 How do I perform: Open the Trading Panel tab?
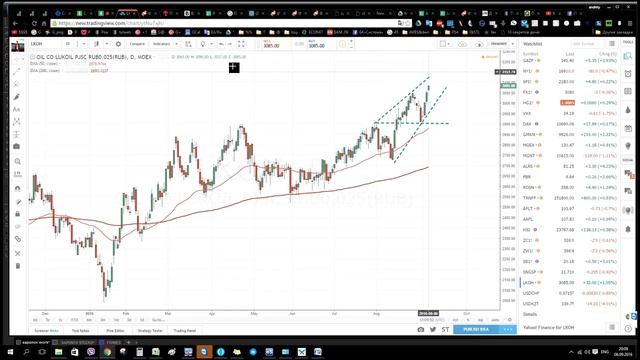tap(184, 331)
